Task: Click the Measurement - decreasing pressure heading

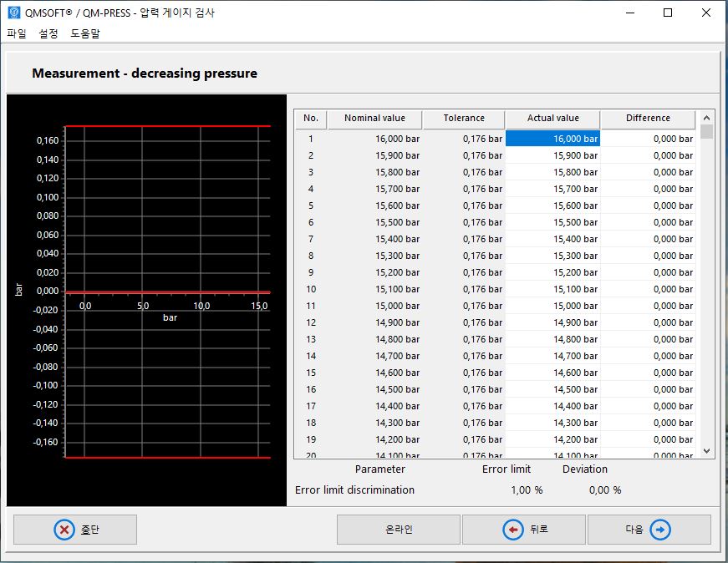Action: click(145, 74)
